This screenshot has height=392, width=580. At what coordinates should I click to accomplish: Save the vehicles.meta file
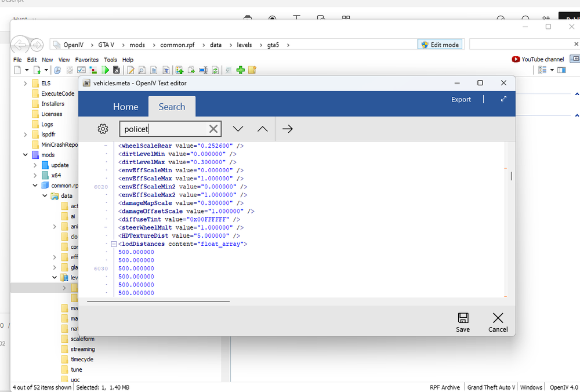click(463, 322)
